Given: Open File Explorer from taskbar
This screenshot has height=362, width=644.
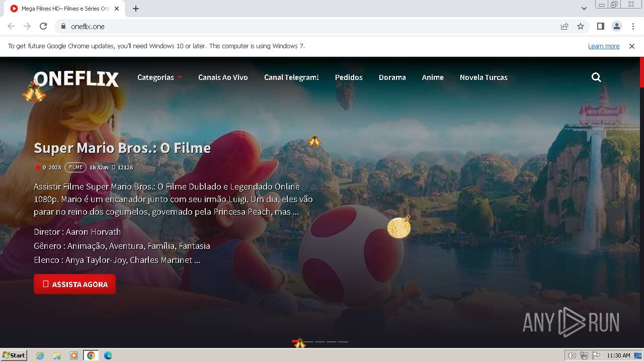Looking at the screenshot, I should [57, 355].
